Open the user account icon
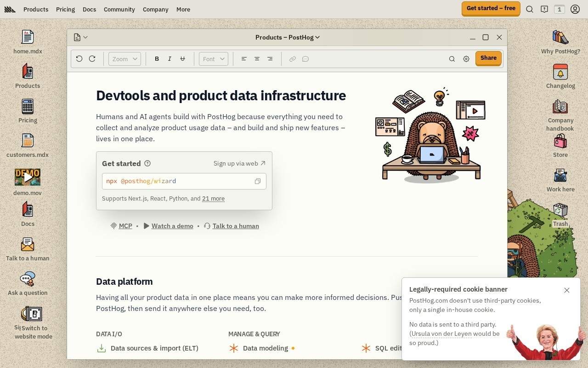Viewport: 588px width, 368px height. pos(575,9)
